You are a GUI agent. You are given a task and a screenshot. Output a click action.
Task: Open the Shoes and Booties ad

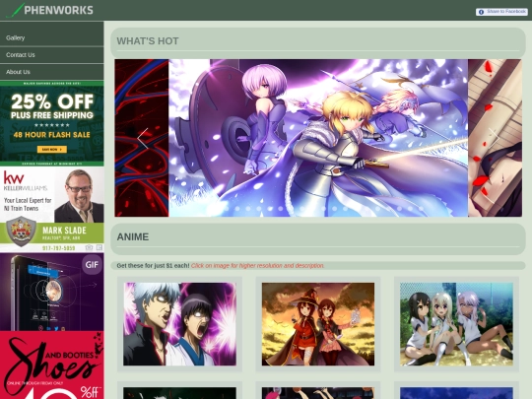52,366
